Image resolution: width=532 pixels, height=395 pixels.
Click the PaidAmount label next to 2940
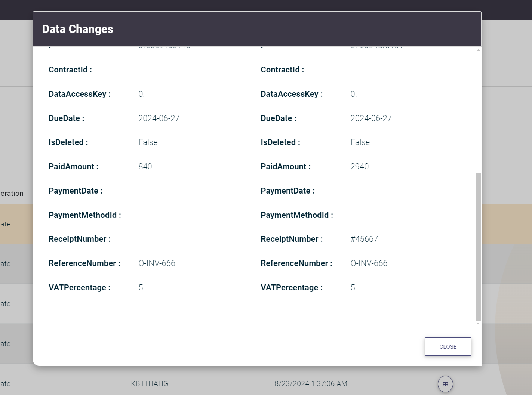285,167
